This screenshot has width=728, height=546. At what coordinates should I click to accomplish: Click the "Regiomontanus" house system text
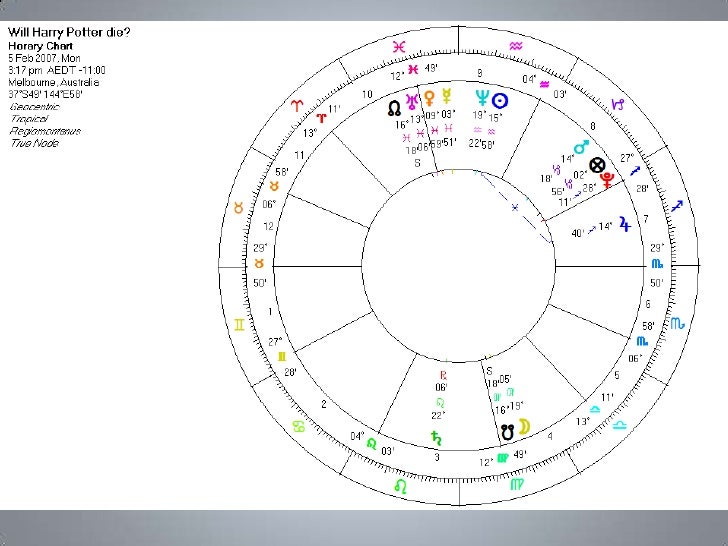(46, 131)
